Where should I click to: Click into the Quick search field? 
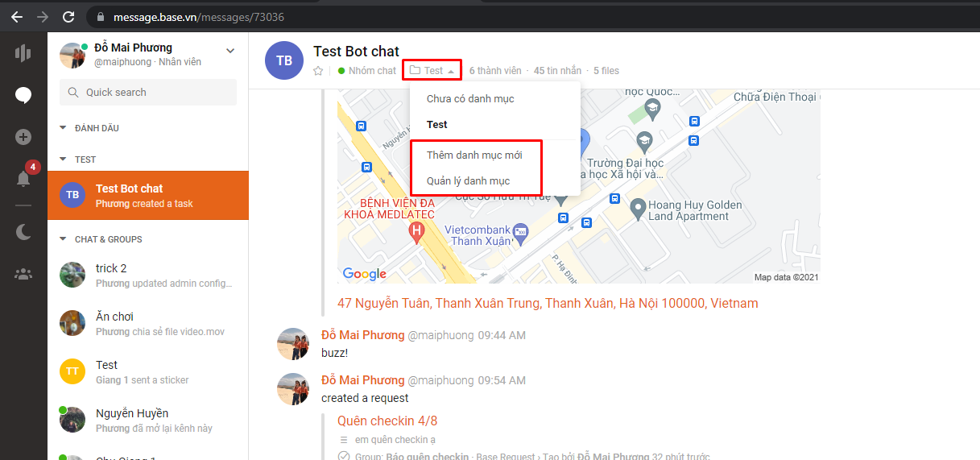[148, 93]
